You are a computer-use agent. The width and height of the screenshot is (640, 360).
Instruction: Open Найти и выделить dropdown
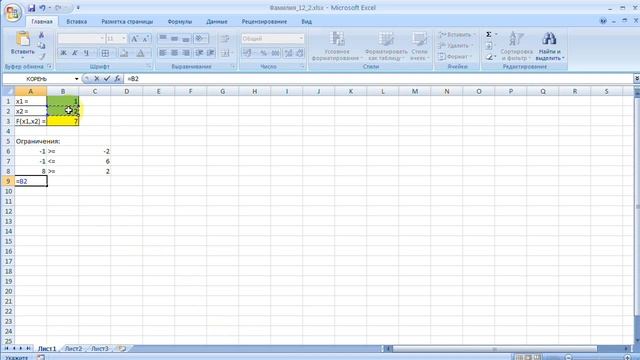(549, 47)
